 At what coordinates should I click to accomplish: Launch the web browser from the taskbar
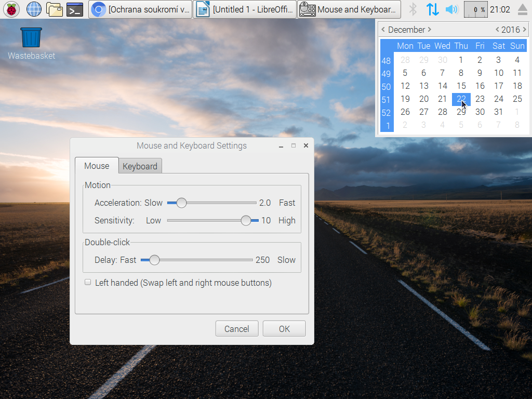pyautogui.click(x=33, y=9)
